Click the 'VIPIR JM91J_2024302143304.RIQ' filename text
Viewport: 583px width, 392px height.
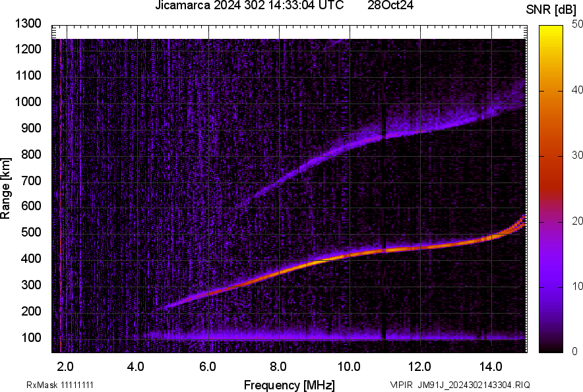(460, 385)
